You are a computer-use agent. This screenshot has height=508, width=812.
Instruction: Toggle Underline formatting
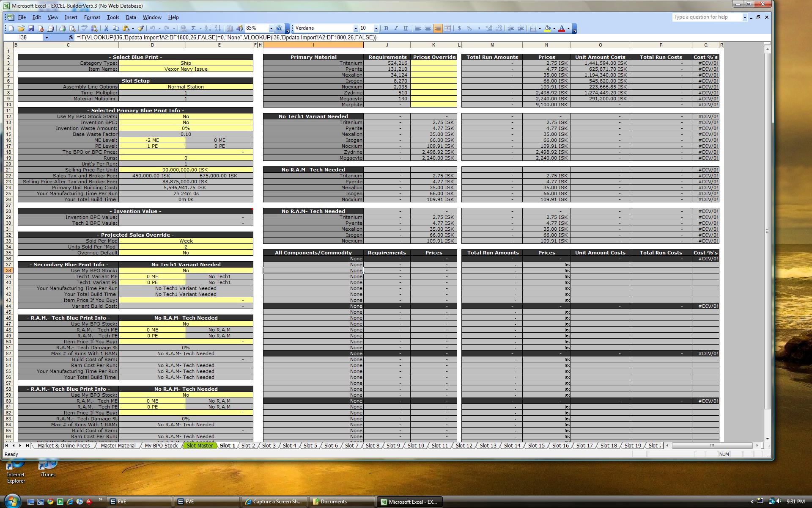pyautogui.click(x=406, y=28)
